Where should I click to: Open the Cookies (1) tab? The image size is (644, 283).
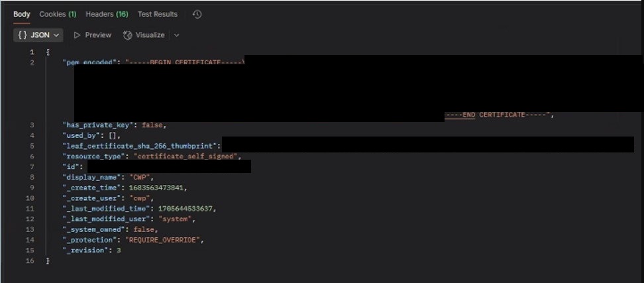pyautogui.click(x=58, y=14)
